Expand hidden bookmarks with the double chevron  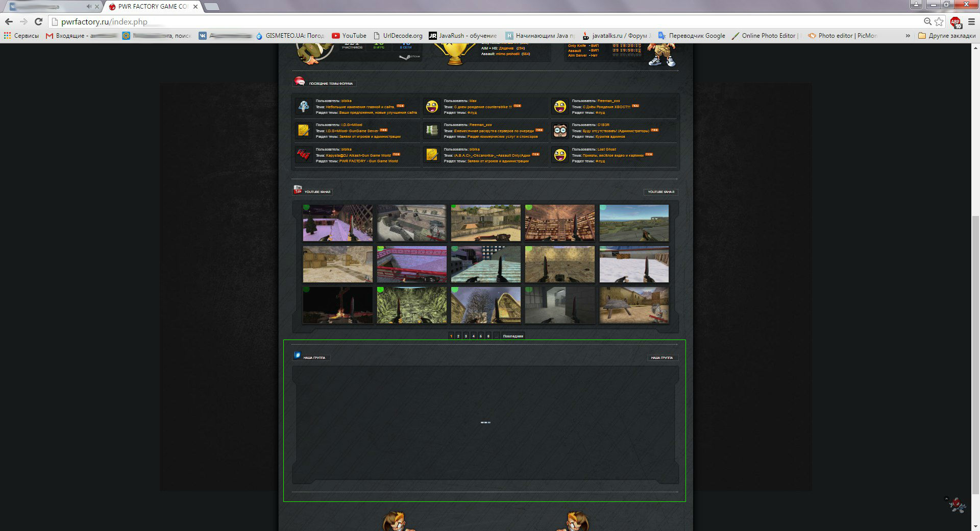click(908, 36)
